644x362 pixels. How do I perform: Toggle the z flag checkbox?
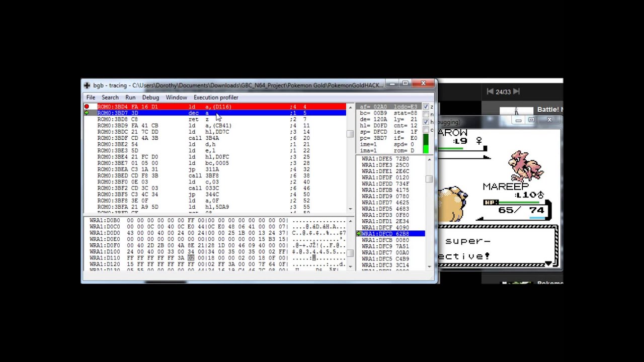click(426, 107)
